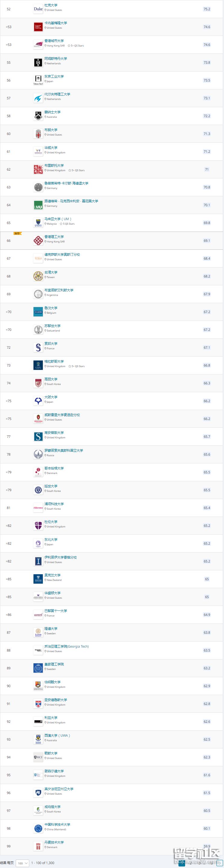The height and width of the screenshot is (868, 224).
Task: Click the Duke University logo
Action: (38, 9)
